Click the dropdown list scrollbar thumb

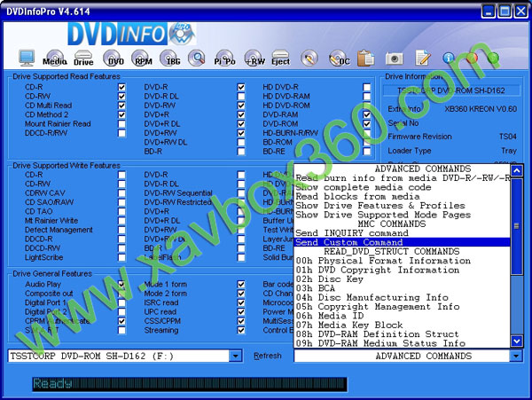516,226
